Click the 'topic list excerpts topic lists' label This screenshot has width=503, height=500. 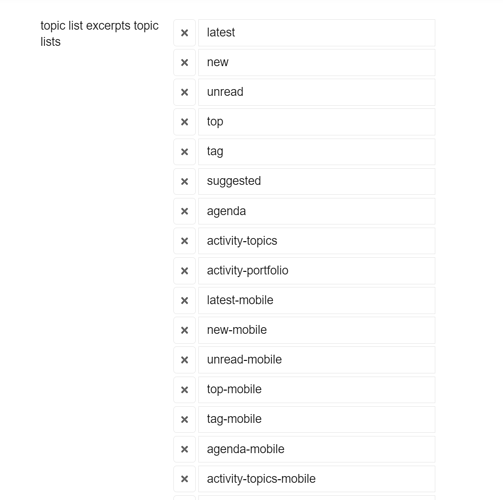pyautogui.click(x=99, y=34)
